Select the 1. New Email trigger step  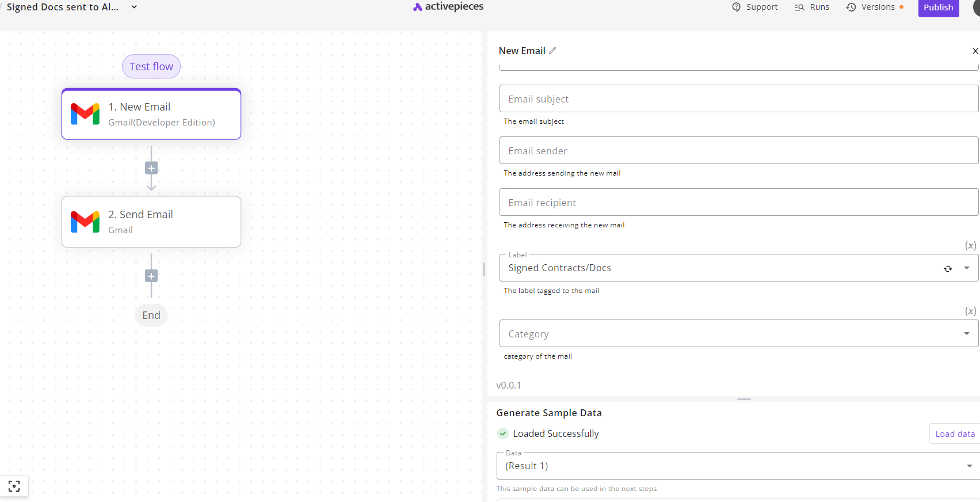pyautogui.click(x=151, y=114)
